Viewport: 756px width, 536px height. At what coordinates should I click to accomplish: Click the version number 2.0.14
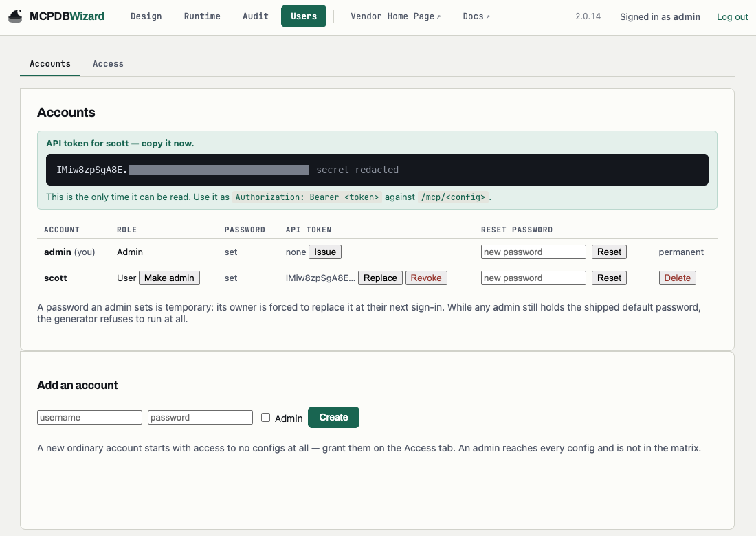tap(588, 16)
